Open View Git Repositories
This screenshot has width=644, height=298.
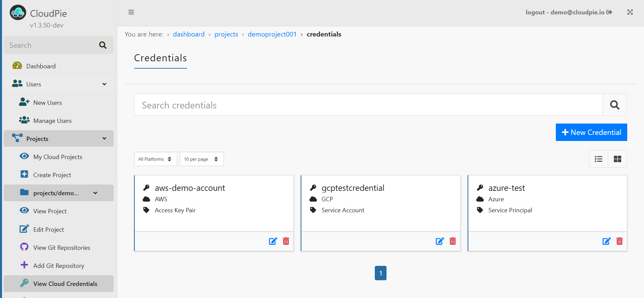click(x=59, y=247)
